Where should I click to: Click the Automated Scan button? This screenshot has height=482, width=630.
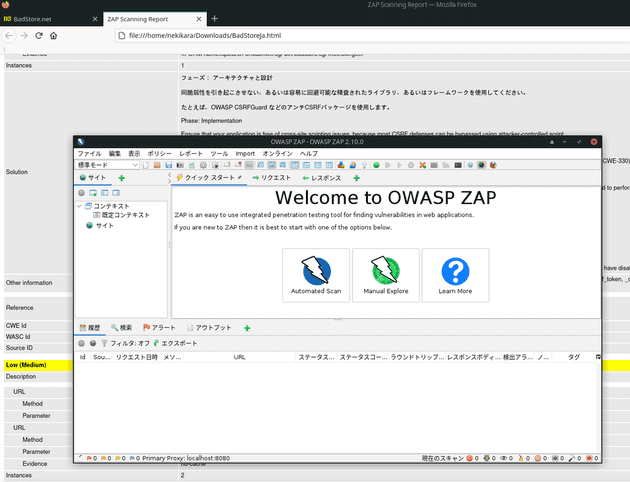point(316,275)
